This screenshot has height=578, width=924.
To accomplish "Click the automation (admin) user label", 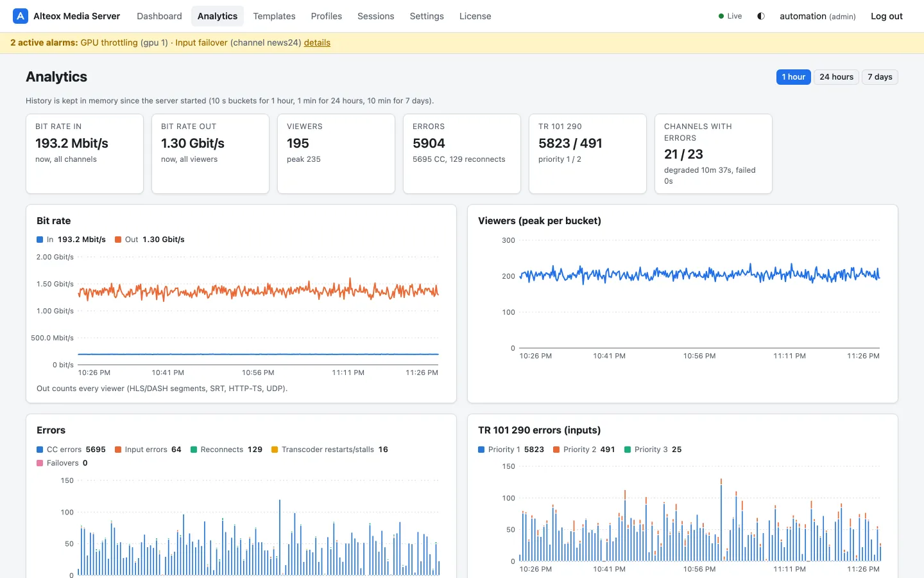I will 817,16.
